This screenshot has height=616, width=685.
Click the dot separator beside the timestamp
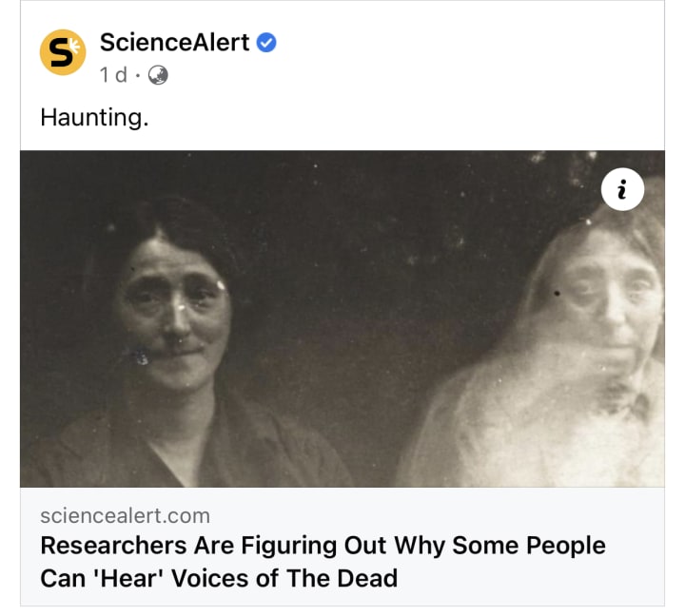coord(138,75)
